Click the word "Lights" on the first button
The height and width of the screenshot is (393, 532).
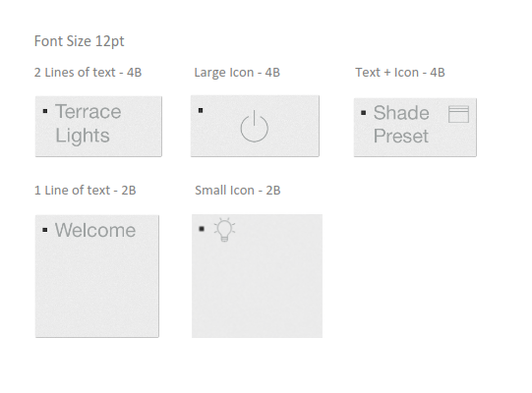(83, 136)
